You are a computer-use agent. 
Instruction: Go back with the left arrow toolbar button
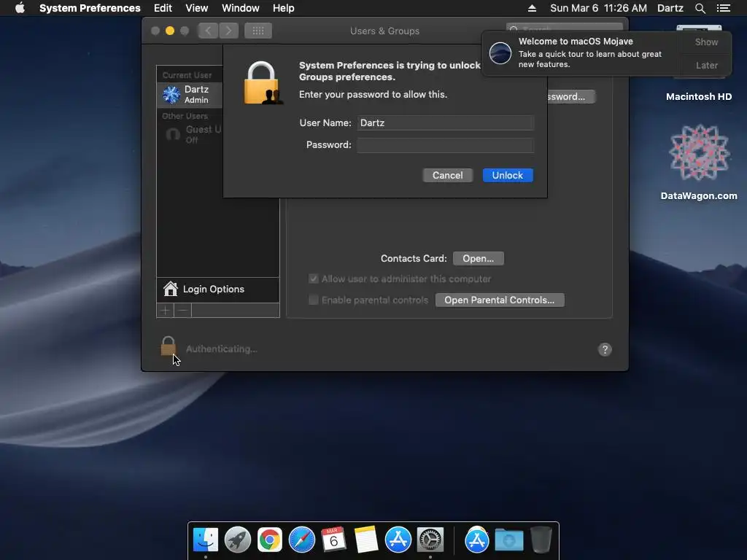coord(208,31)
